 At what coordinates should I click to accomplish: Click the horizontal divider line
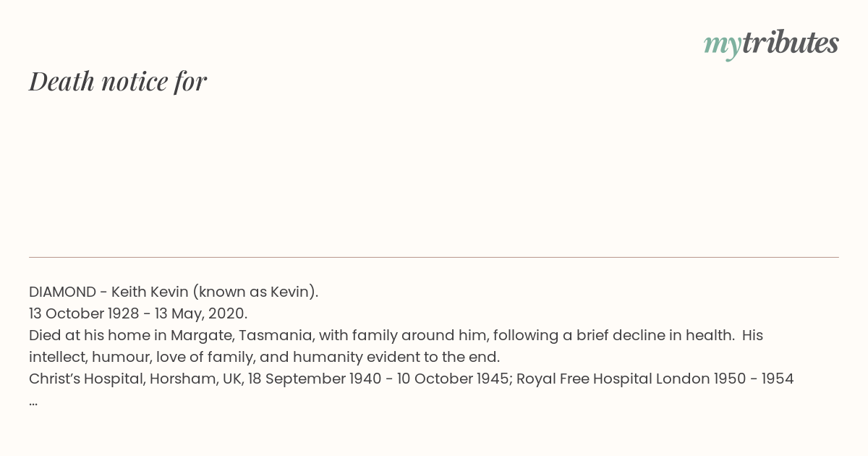pos(434,257)
